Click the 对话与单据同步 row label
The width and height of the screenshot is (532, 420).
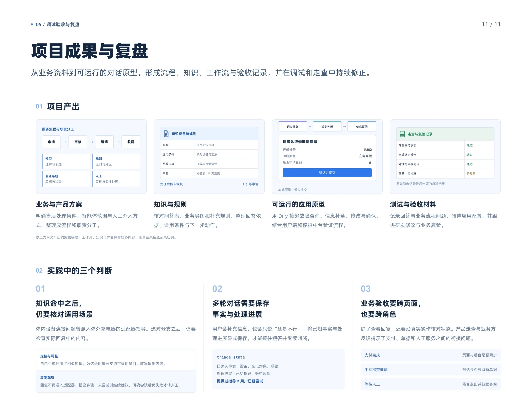coord(409,164)
